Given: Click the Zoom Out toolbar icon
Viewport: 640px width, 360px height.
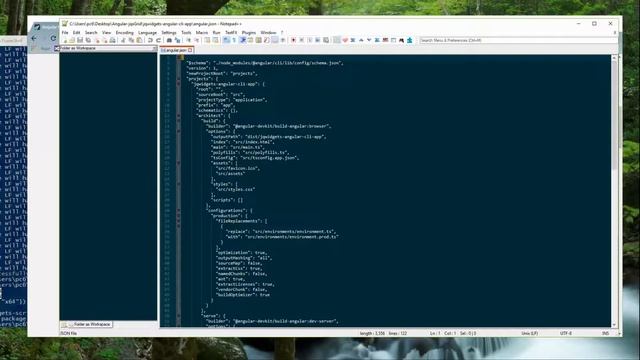Looking at the screenshot, I should [x=196, y=40].
